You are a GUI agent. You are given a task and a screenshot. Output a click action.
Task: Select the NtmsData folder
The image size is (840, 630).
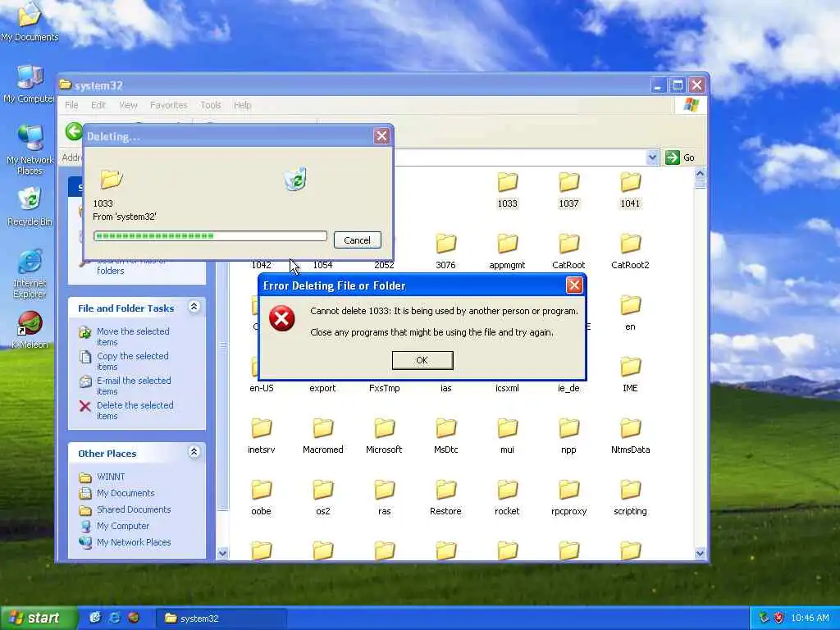point(630,436)
